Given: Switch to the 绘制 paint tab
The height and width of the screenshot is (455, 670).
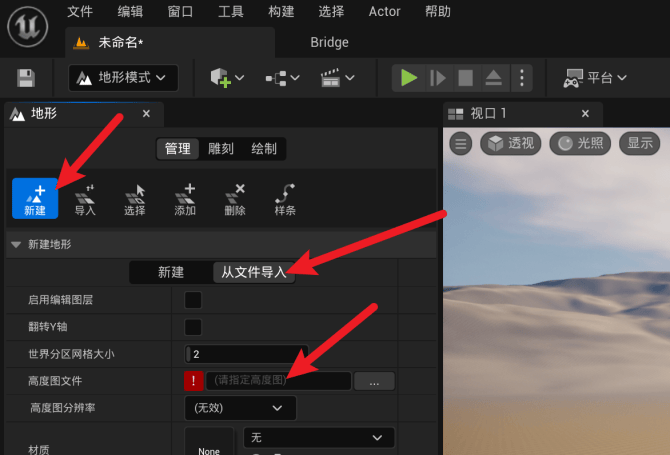Looking at the screenshot, I should tap(264, 149).
